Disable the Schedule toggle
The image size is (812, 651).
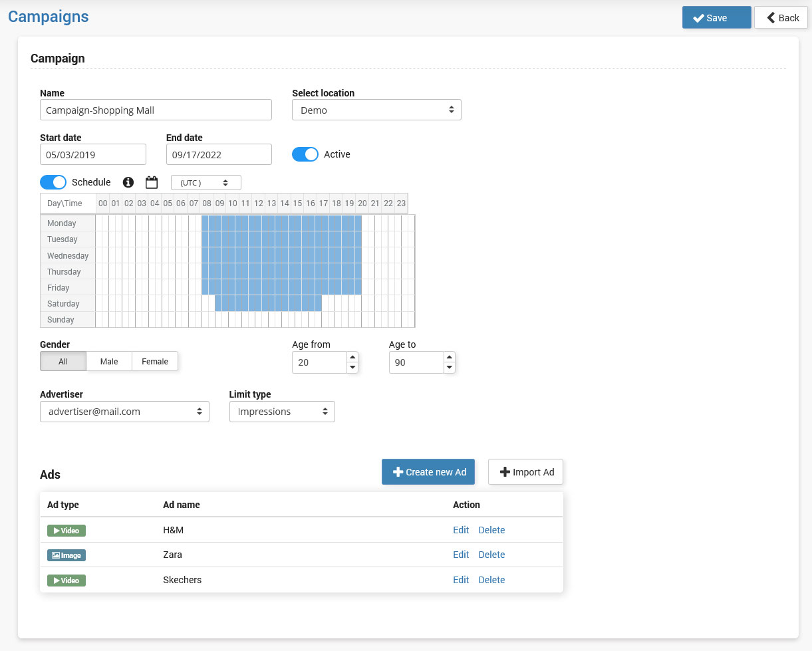[53, 182]
